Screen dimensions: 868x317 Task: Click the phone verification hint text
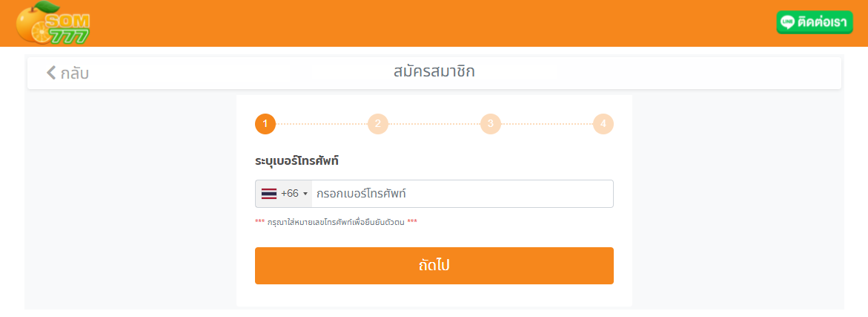(x=336, y=222)
